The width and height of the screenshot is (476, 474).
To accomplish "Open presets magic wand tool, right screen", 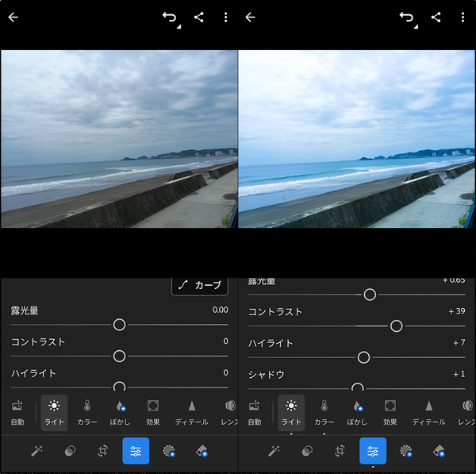I will coord(274,451).
